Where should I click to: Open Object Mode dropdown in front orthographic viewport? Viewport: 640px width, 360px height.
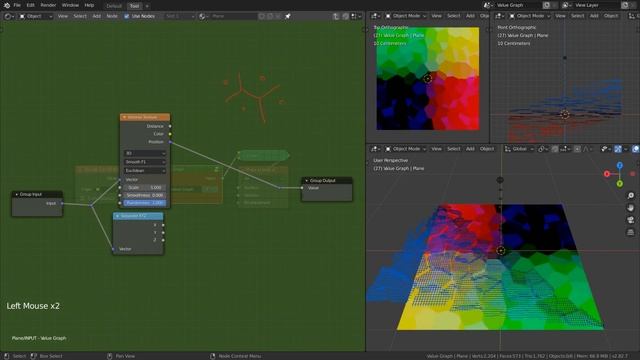tap(530, 16)
